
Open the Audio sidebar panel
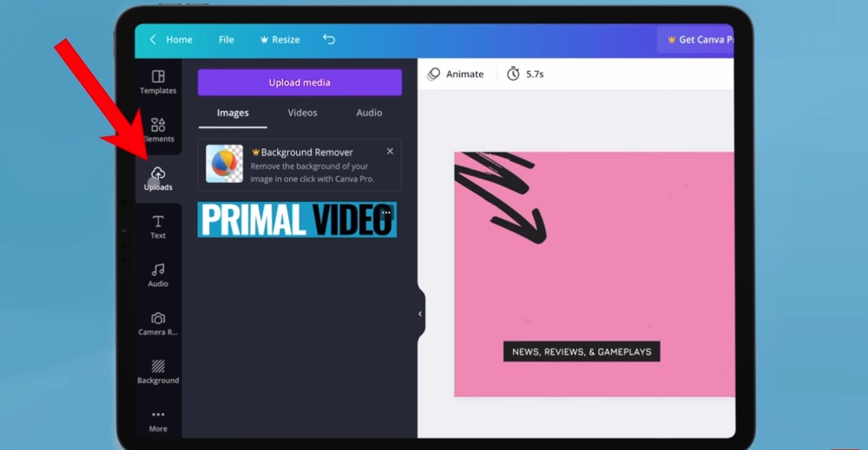pyautogui.click(x=158, y=276)
